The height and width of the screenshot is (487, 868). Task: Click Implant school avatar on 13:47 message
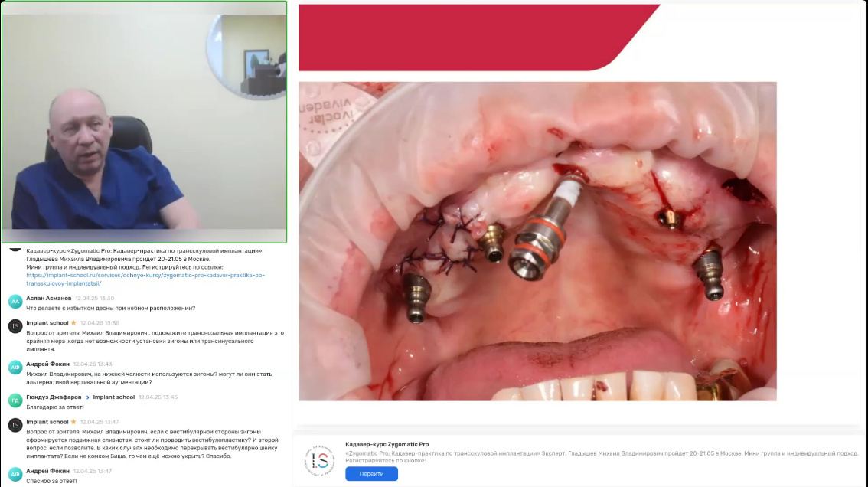click(15, 425)
